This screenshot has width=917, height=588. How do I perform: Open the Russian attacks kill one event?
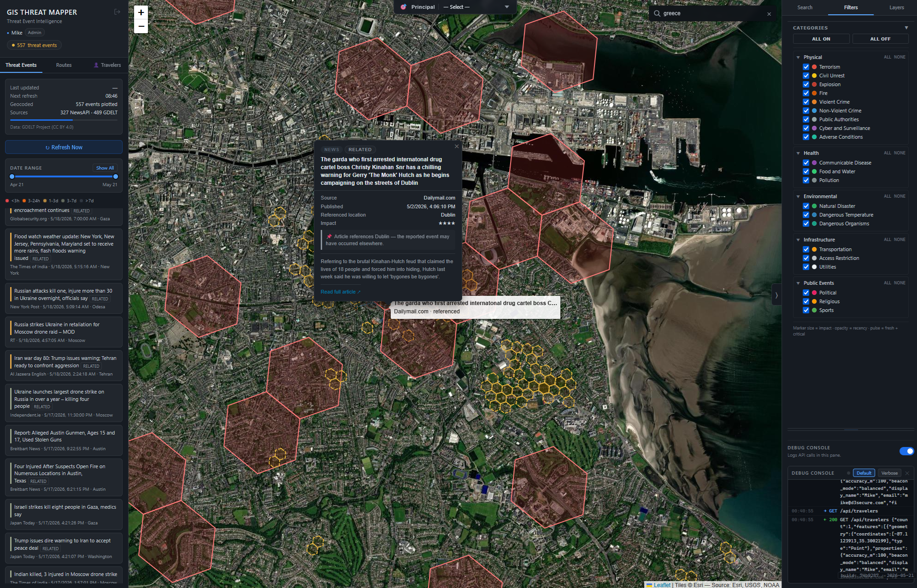click(64, 298)
